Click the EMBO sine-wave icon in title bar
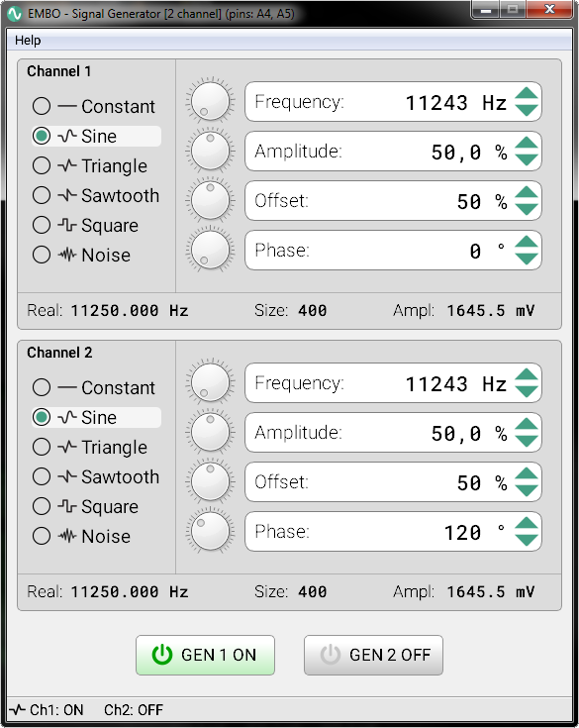 coord(15,14)
